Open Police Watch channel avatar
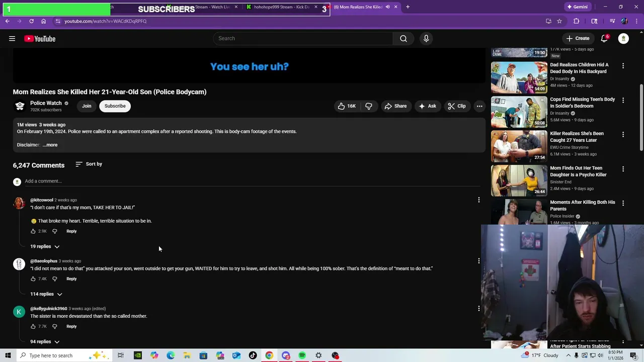 pyautogui.click(x=20, y=106)
